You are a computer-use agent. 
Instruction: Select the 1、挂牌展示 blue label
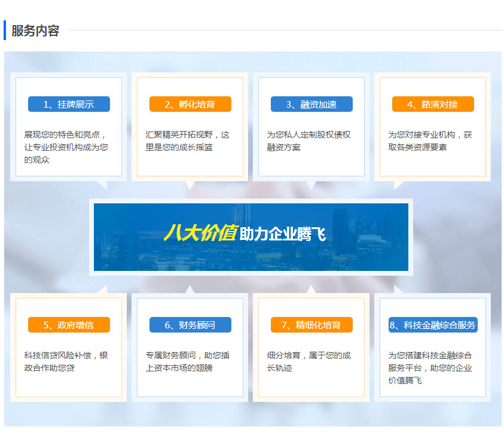69,104
